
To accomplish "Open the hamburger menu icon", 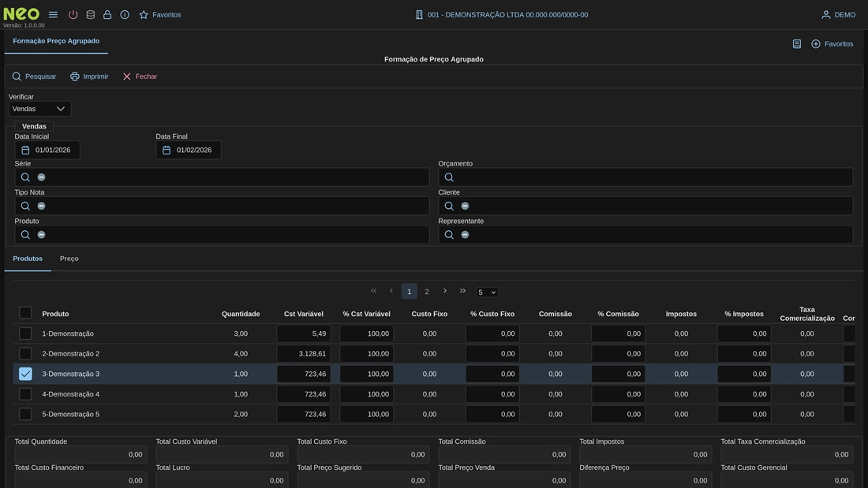I will coord(53,15).
